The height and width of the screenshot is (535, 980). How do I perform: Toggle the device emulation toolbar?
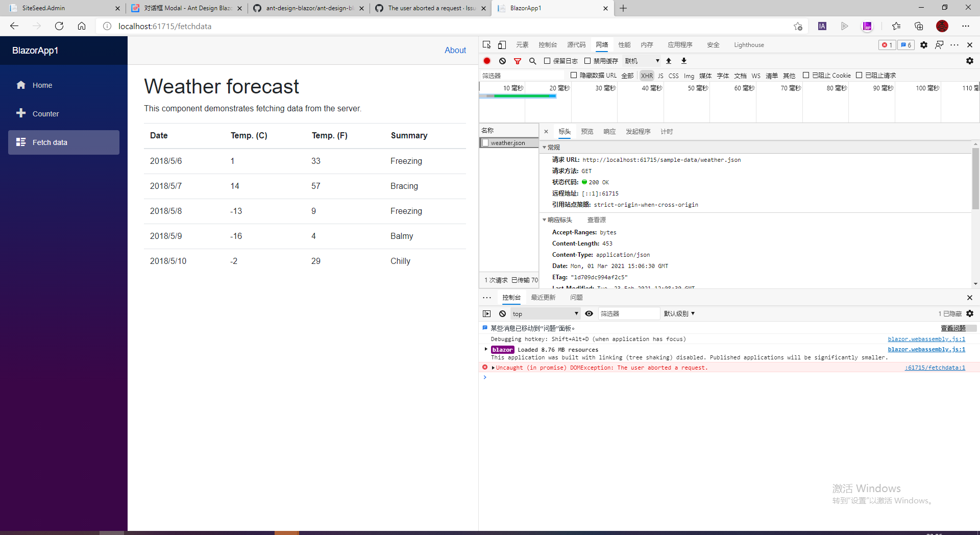pyautogui.click(x=502, y=45)
